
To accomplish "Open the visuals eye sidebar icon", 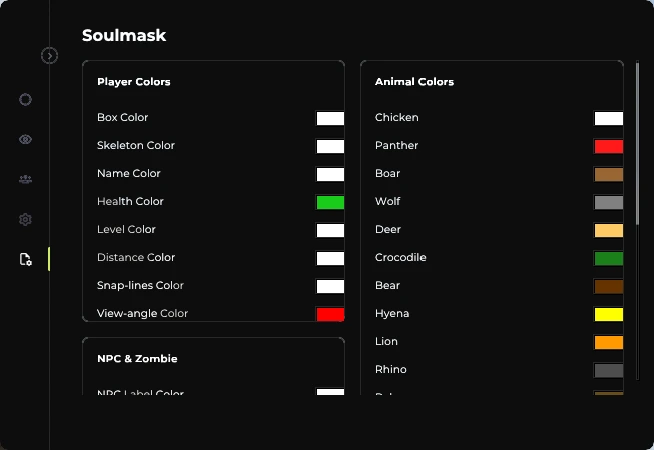I will coord(25,139).
